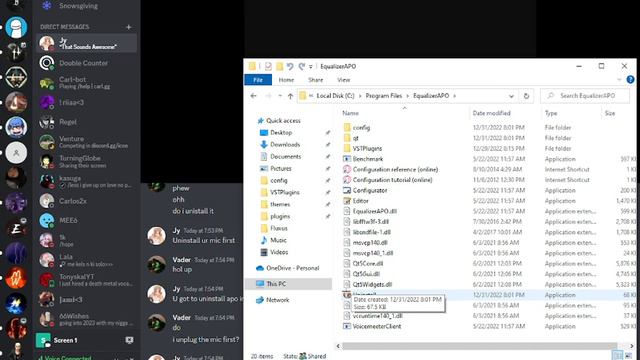Select the config folder in file list

(361, 128)
